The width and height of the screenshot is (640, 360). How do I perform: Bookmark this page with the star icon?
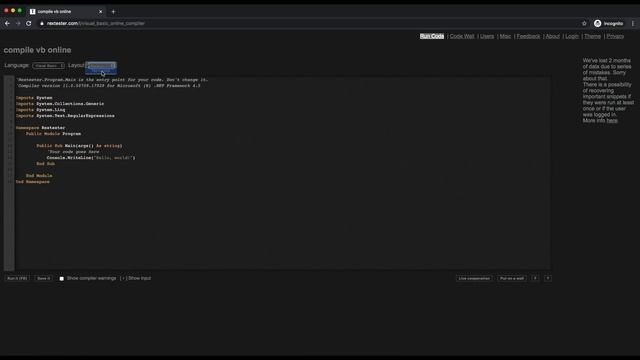[x=584, y=23]
